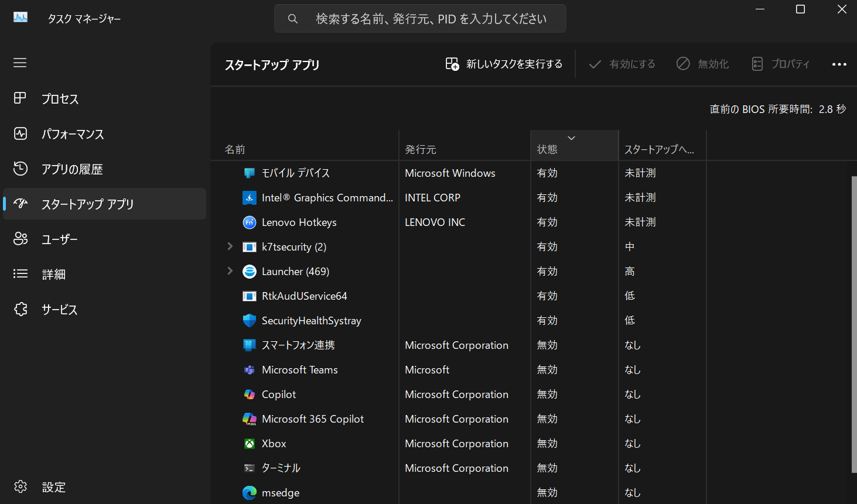Open the Processes (プロセス) page

tap(60, 99)
